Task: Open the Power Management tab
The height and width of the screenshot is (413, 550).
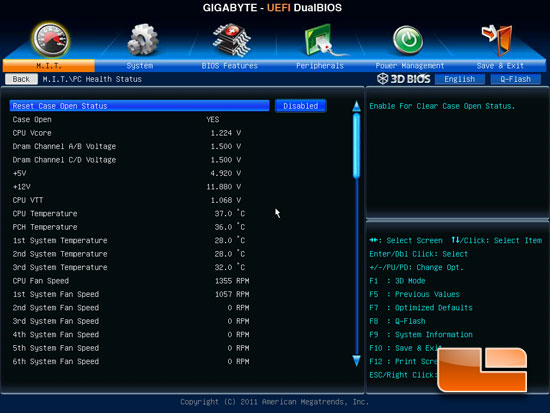Action: click(x=410, y=66)
